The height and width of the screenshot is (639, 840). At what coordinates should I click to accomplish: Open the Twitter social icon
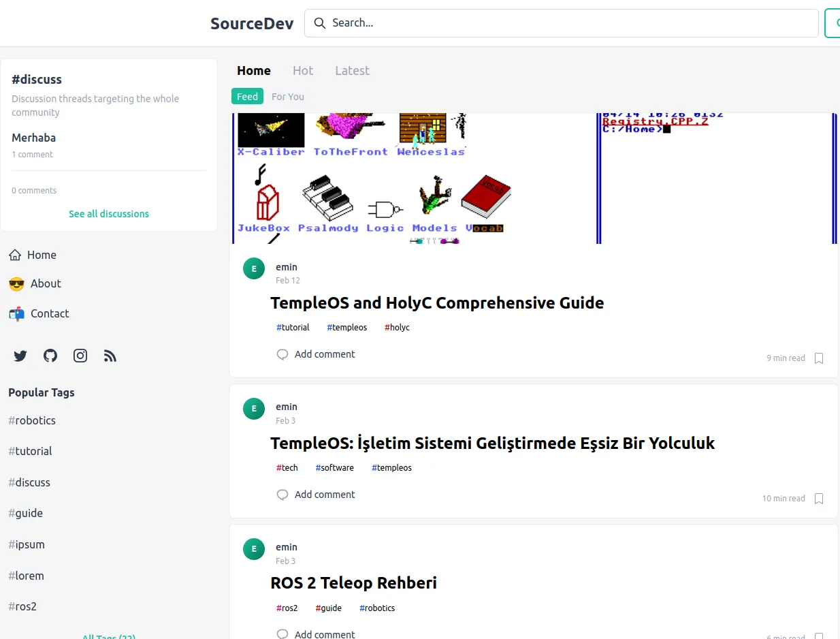(x=20, y=355)
